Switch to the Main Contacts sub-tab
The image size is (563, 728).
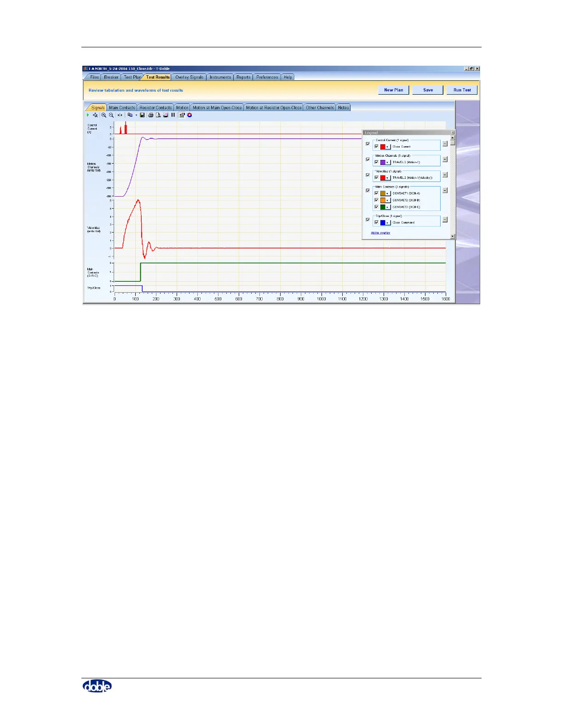(122, 108)
